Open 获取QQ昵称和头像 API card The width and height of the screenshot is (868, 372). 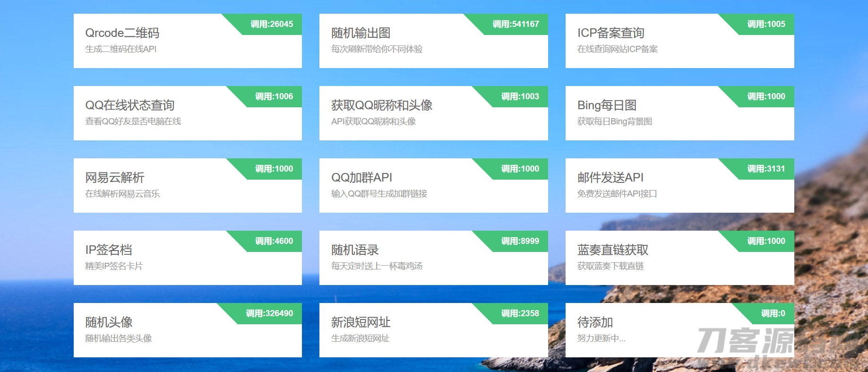coord(433,113)
